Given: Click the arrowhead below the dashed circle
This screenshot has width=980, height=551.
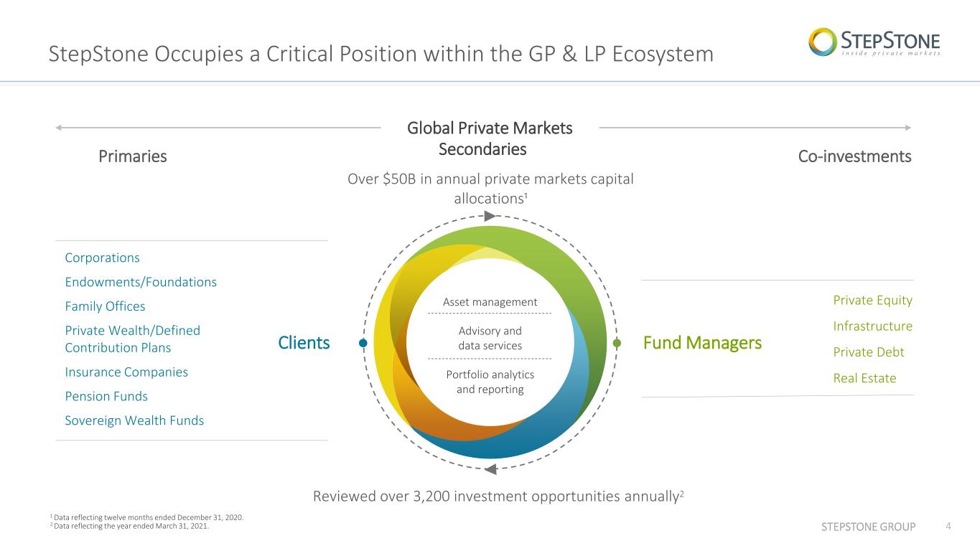Looking at the screenshot, I should point(490,470).
